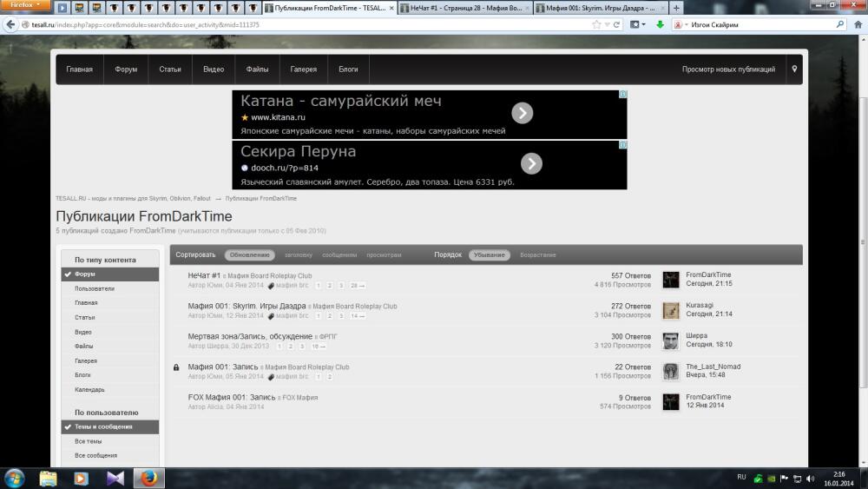Focus the address bar with tesall.ru URL
This screenshot has width=868, height=489.
point(310,25)
